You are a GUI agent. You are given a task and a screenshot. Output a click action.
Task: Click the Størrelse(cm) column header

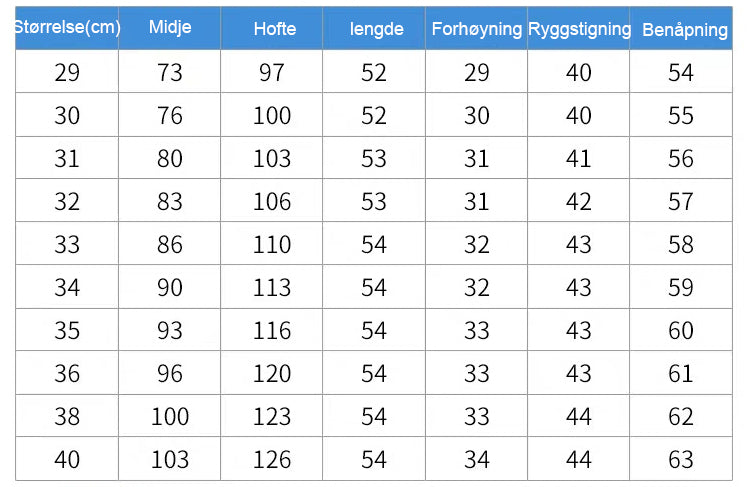(x=67, y=28)
